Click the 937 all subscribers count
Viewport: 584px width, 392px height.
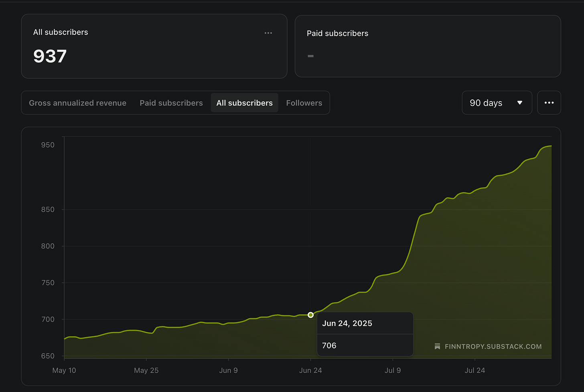tap(50, 56)
